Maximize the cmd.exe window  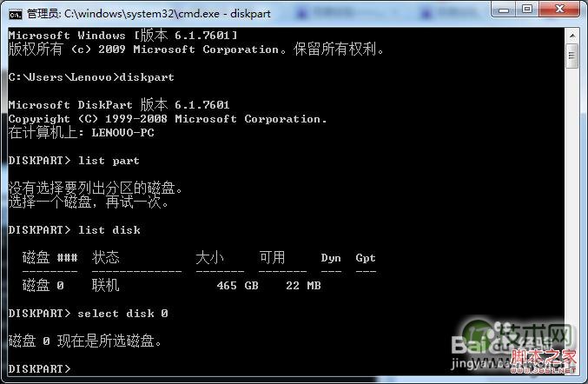coord(527,10)
